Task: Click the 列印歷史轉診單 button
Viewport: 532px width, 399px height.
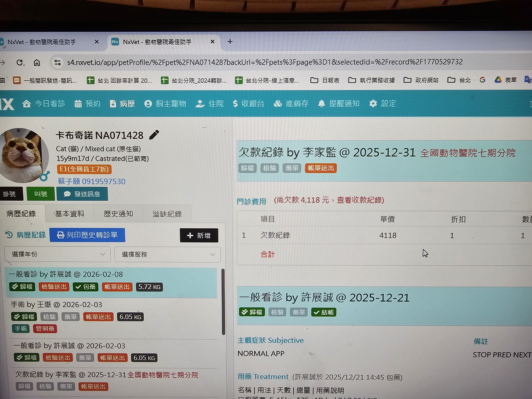Action: coord(87,235)
